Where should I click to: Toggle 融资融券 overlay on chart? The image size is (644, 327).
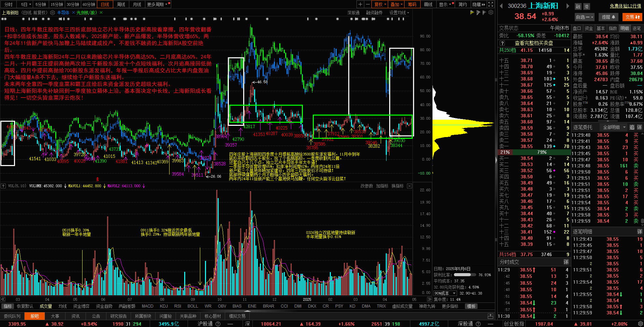click(374, 13)
